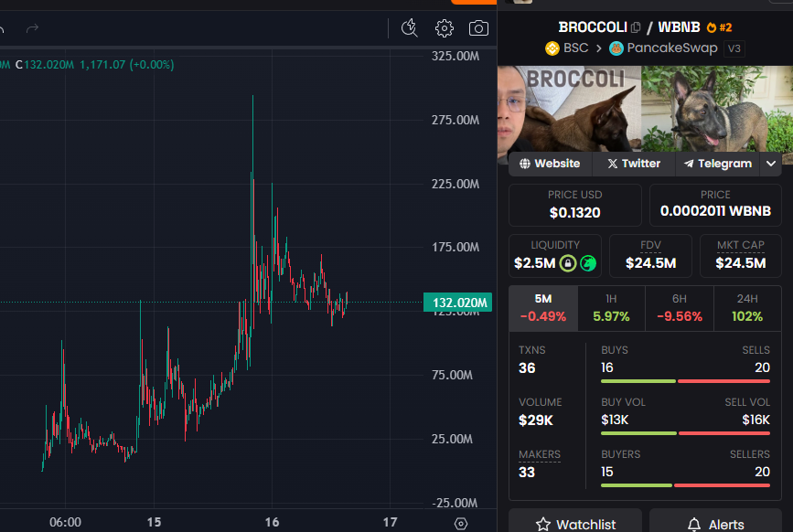This screenshot has width=793, height=532.
Task: Select the 24H timeframe tab
Action: coord(747,308)
